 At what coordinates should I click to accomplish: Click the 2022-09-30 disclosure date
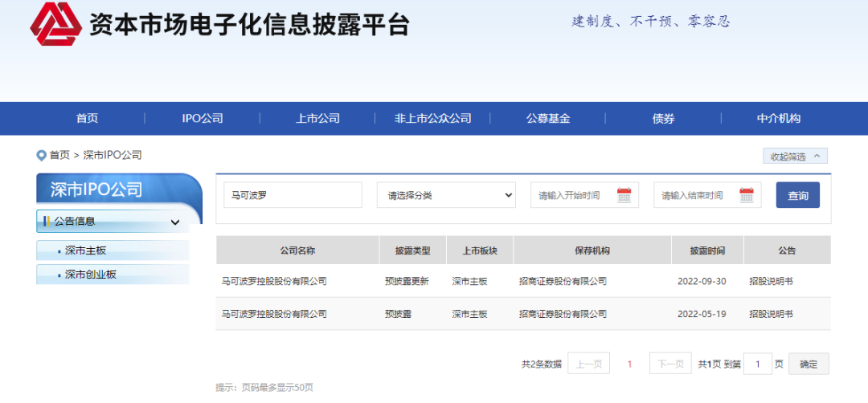702,282
